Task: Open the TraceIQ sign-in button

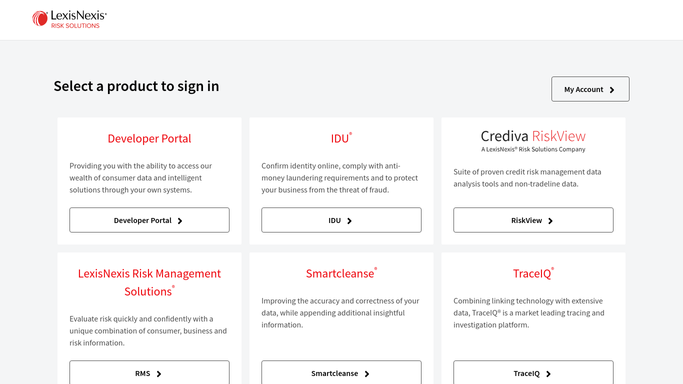Action: (x=533, y=372)
